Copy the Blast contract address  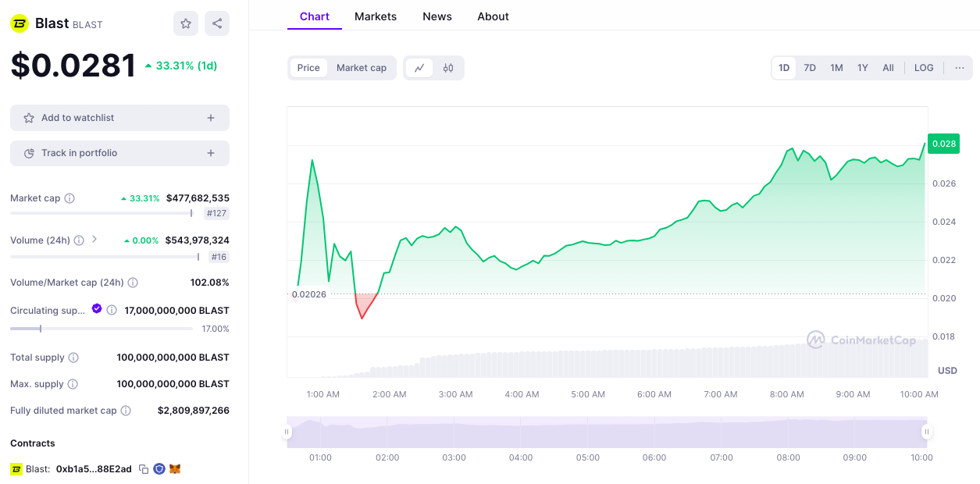144,469
